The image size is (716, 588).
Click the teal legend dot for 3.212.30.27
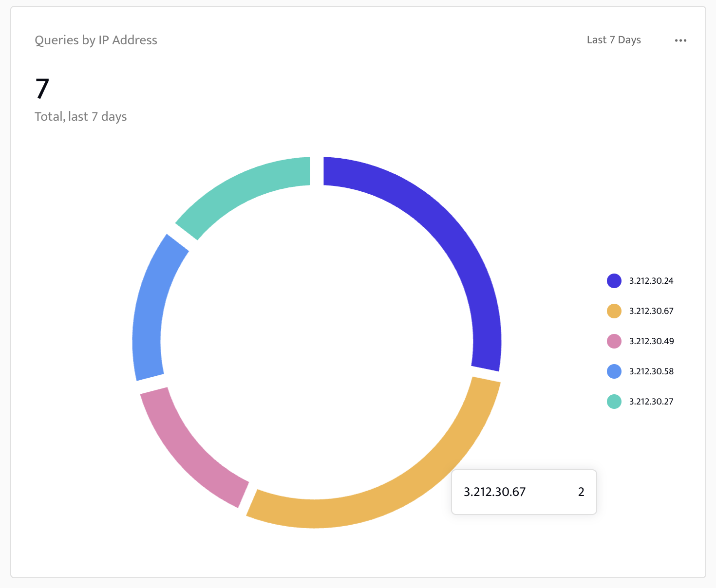click(x=614, y=402)
